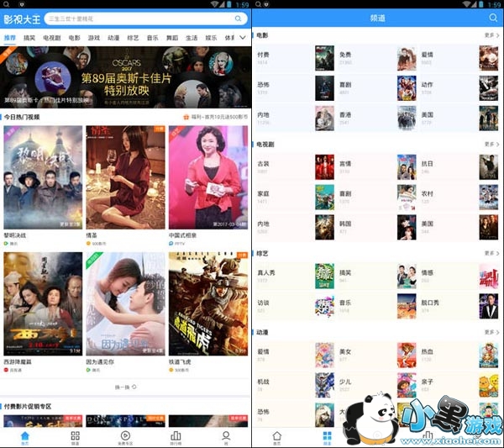This screenshot has height=448, width=504.
Task: Open the 言情 TV drama category
Action: point(378,167)
